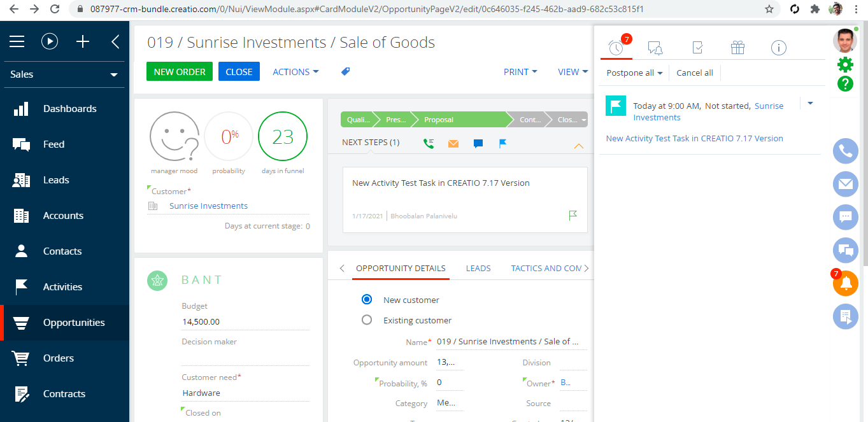Expand the reminder item dropdown arrow
868x422 pixels.
pos(810,103)
